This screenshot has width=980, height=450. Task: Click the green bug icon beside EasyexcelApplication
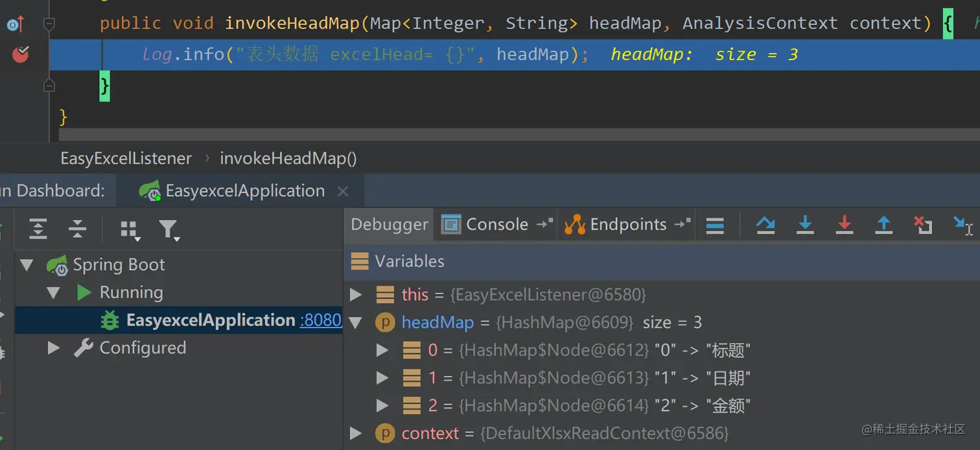click(x=110, y=321)
